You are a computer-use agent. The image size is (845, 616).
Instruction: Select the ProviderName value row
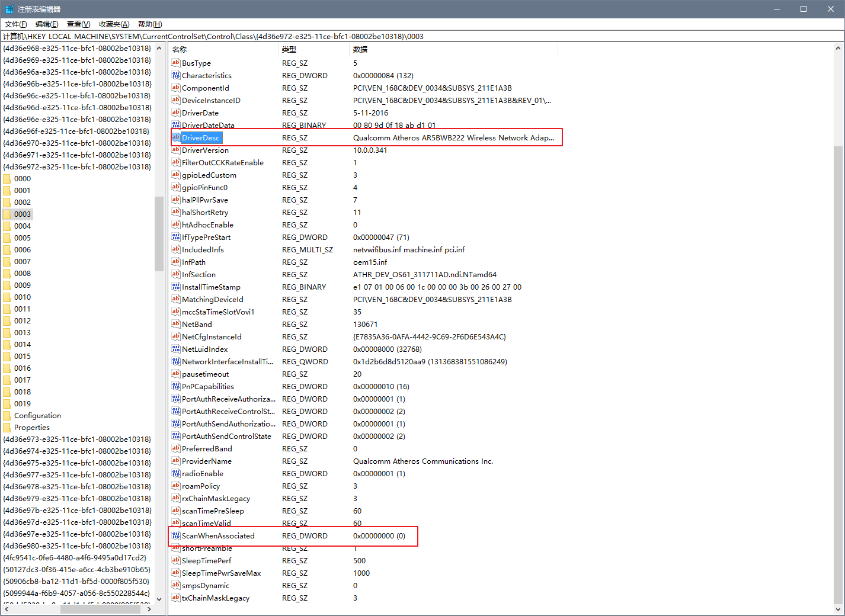pyautogui.click(x=207, y=461)
